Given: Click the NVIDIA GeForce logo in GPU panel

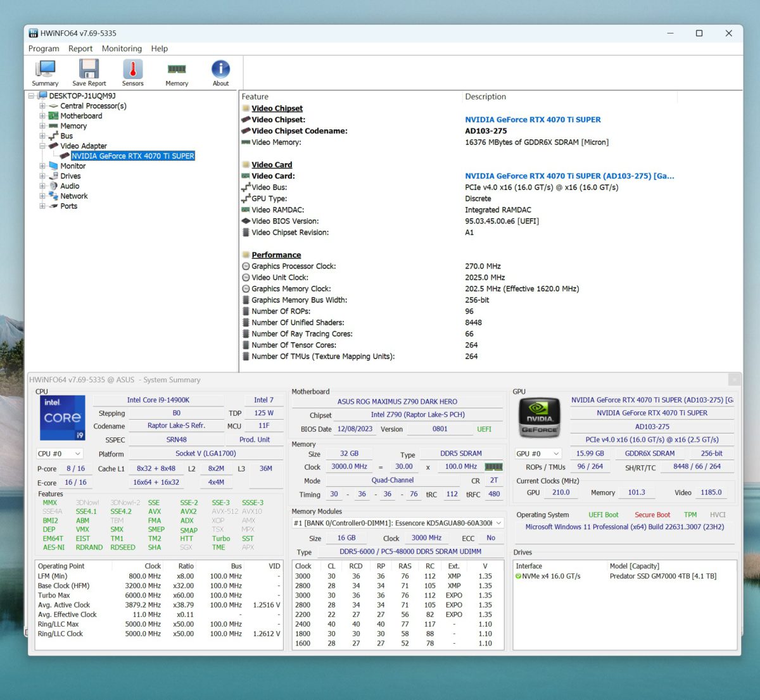Looking at the screenshot, I should pos(539,418).
